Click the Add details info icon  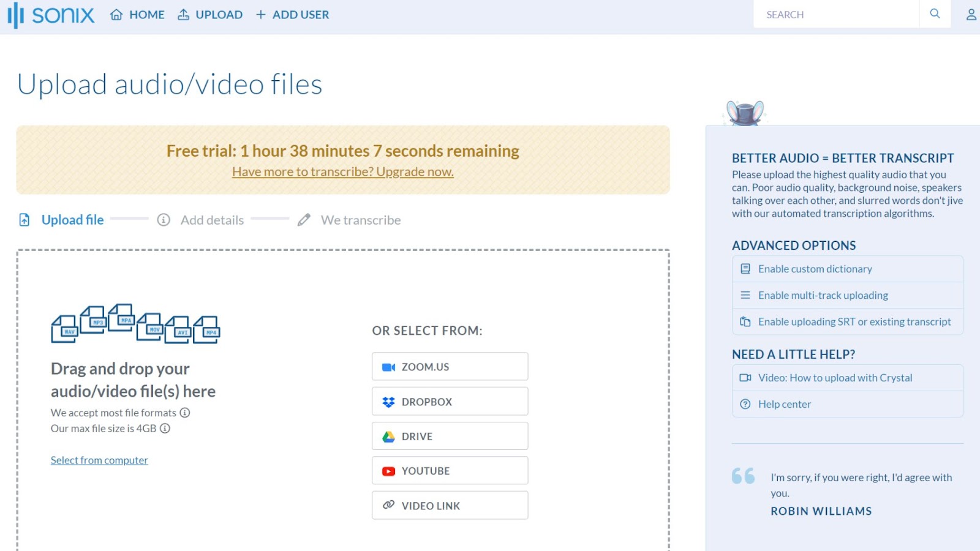(x=164, y=220)
